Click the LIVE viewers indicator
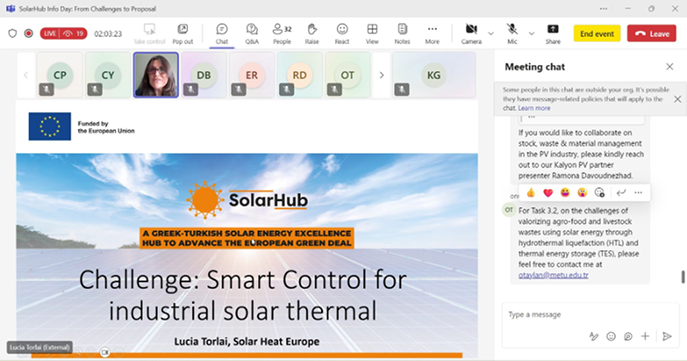Viewport: 687px width, 361px height. click(64, 34)
